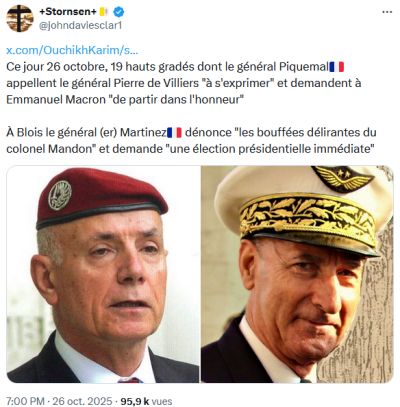This screenshot has width=400, height=407.
Task: Click the flag emoji beside +Stornsen+ name
Action: [x=104, y=12]
